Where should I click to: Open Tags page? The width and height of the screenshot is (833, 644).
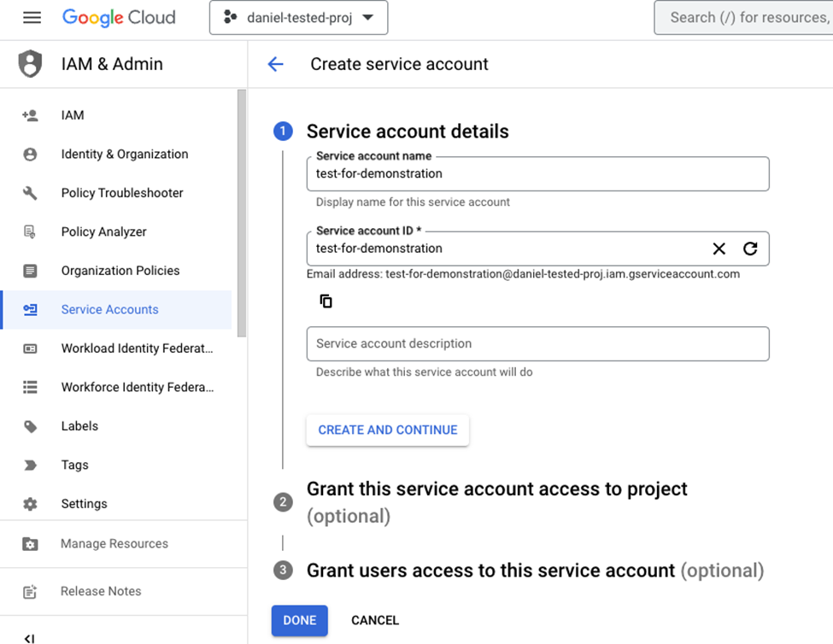pos(75,465)
